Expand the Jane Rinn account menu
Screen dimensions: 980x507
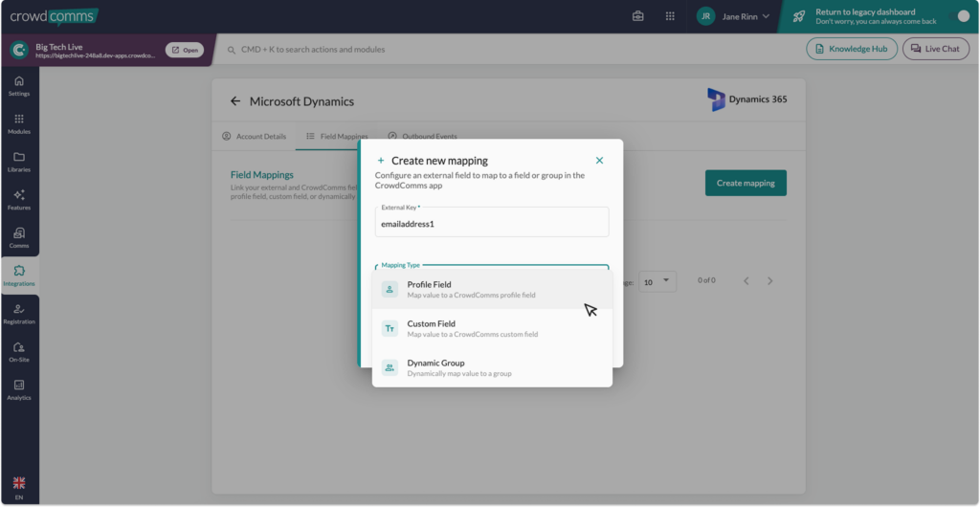coord(733,16)
